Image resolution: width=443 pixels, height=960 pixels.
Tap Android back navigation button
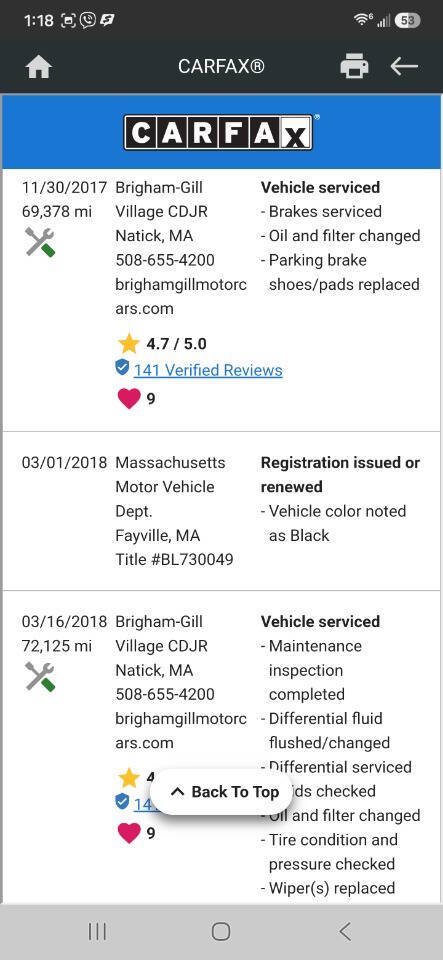pyautogui.click(x=345, y=931)
